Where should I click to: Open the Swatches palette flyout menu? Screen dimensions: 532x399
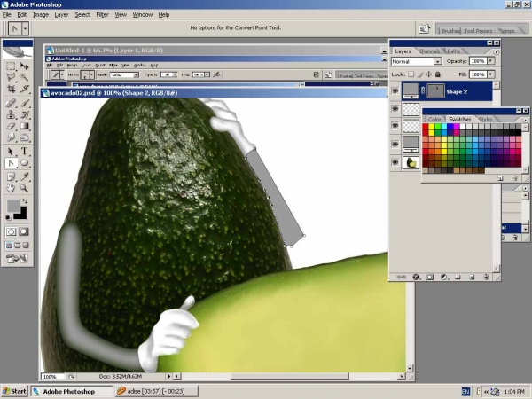525,120
